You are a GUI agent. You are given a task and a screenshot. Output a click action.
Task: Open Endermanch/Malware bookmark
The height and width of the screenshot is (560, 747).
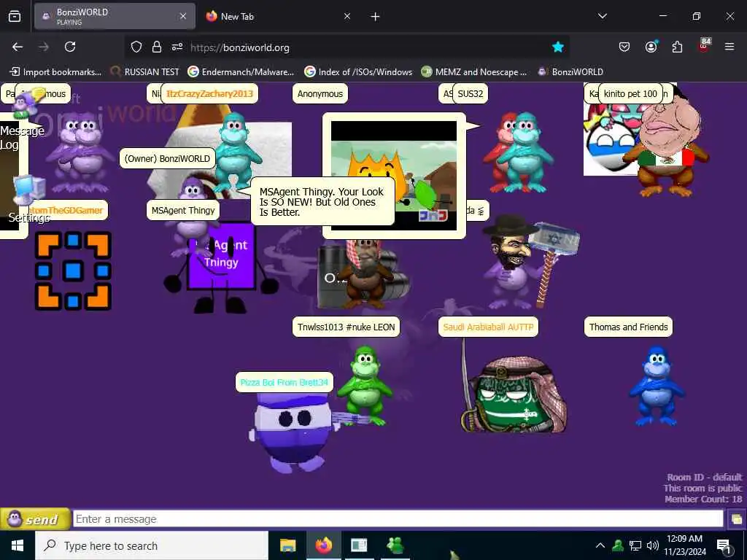[x=241, y=72]
